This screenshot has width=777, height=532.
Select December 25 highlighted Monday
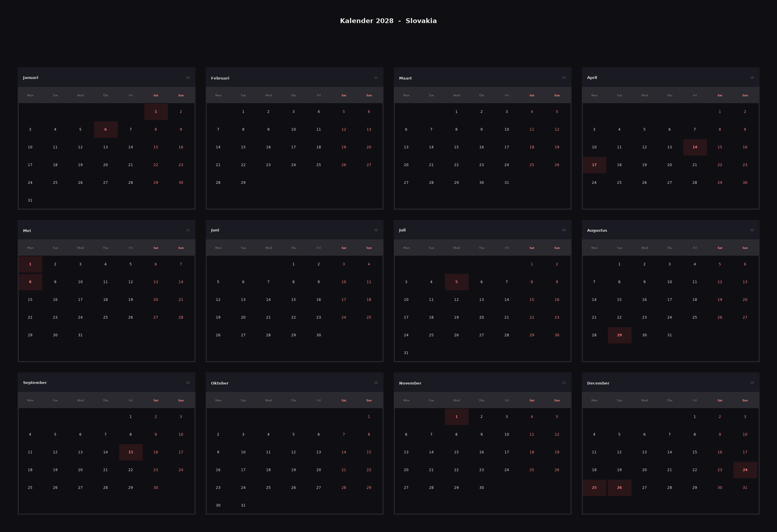[x=594, y=487]
